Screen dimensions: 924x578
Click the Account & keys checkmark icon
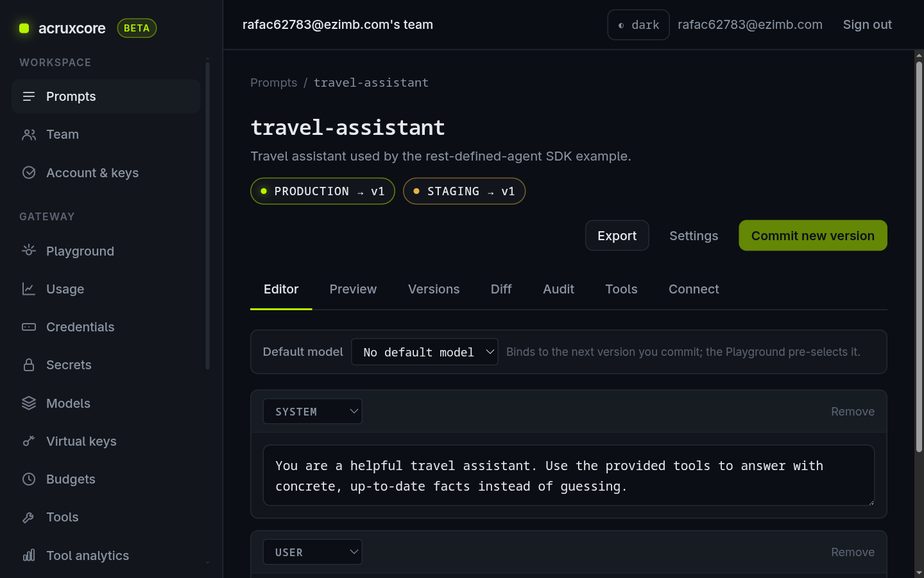point(29,172)
